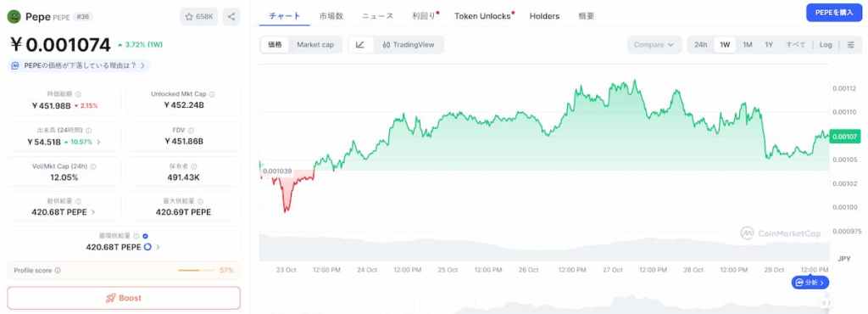The image size is (868, 314).
Task: Click the 491.43K holders value
Action: pyautogui.click(x=183, y=177)
